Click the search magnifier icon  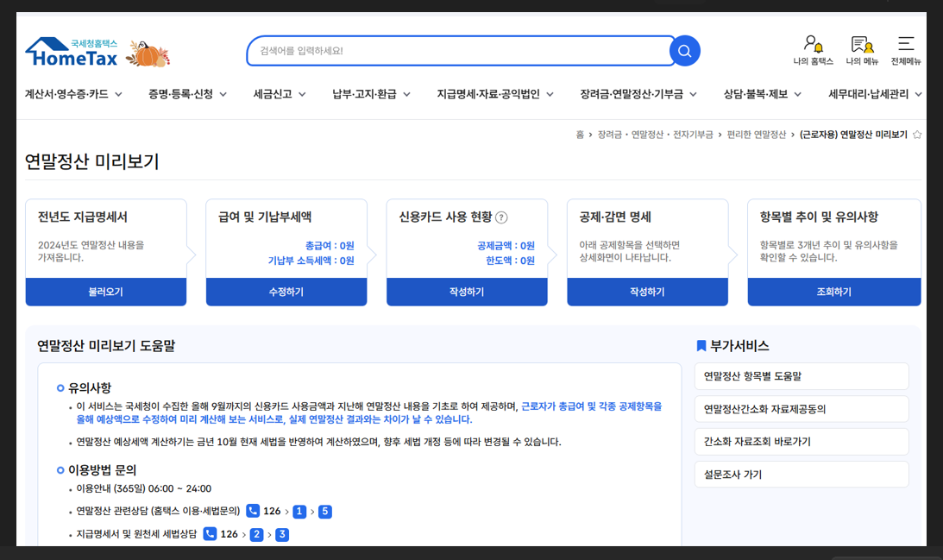point(684,50)
